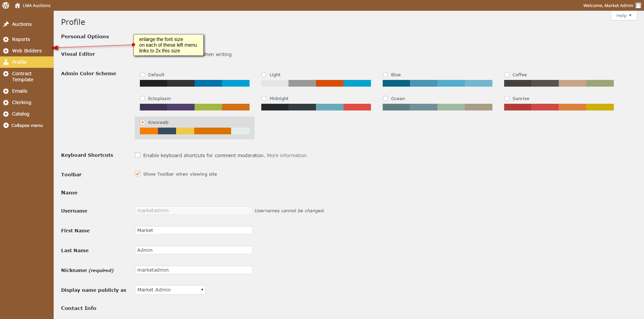Go to the Reports menu item

point(27,39)
